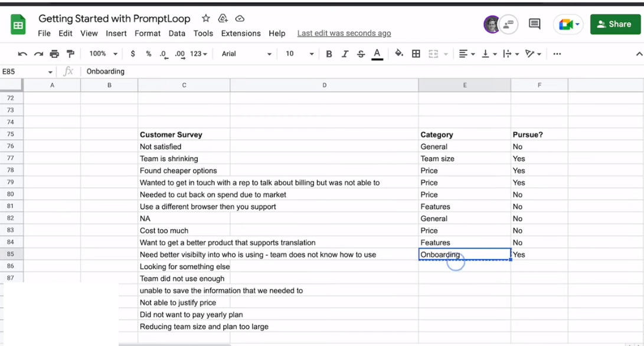Screen dimensions: 644x346
Task: Toggle strikethrough formatting
Action: [361, 54]
